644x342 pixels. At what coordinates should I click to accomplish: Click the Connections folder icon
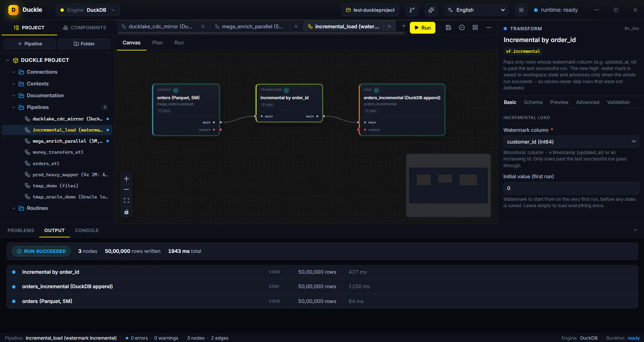tap(21, 72)
